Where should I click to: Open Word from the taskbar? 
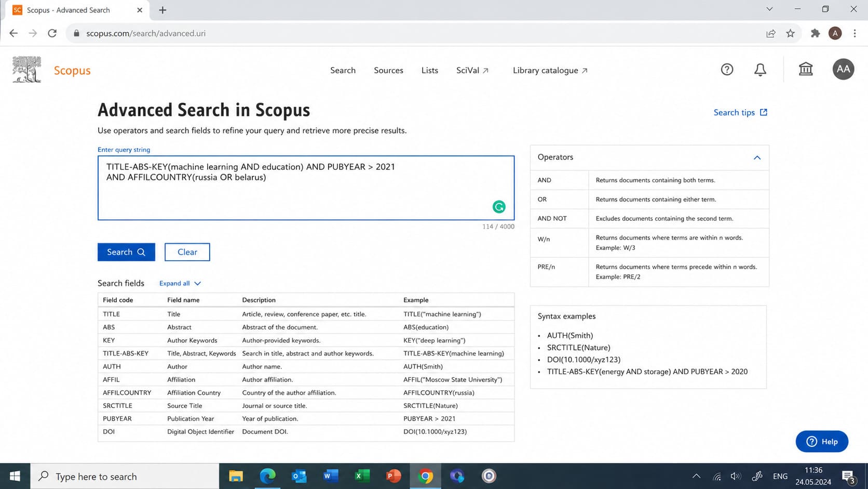(331, 476)
